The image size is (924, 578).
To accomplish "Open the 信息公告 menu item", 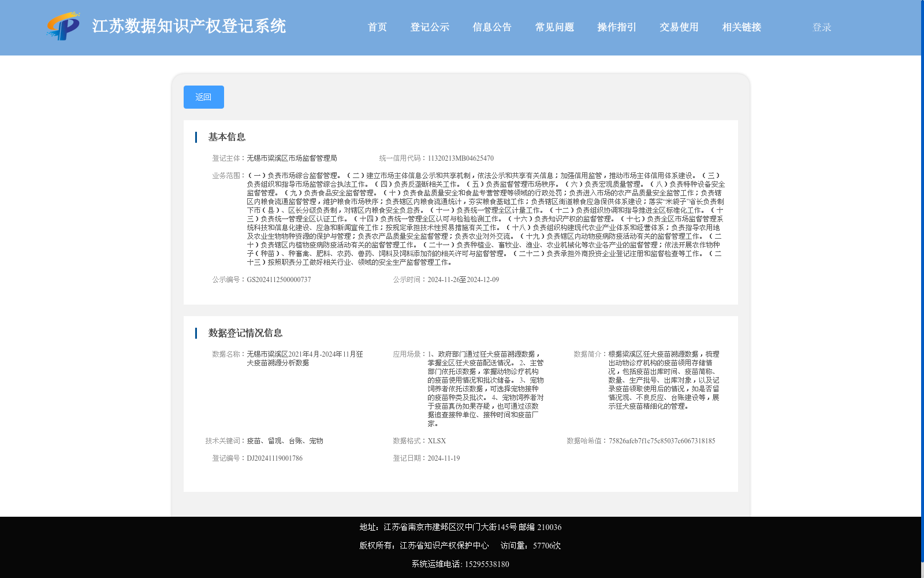I will click(492, 27).
